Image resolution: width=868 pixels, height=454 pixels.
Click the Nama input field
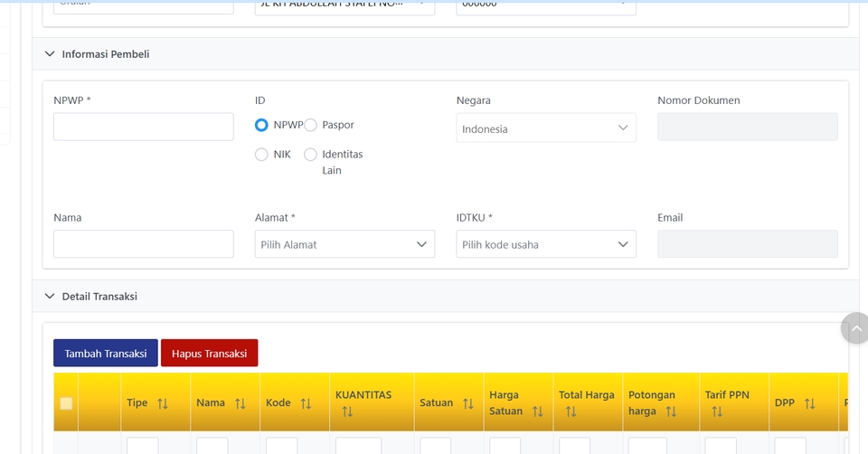(144, 244)
